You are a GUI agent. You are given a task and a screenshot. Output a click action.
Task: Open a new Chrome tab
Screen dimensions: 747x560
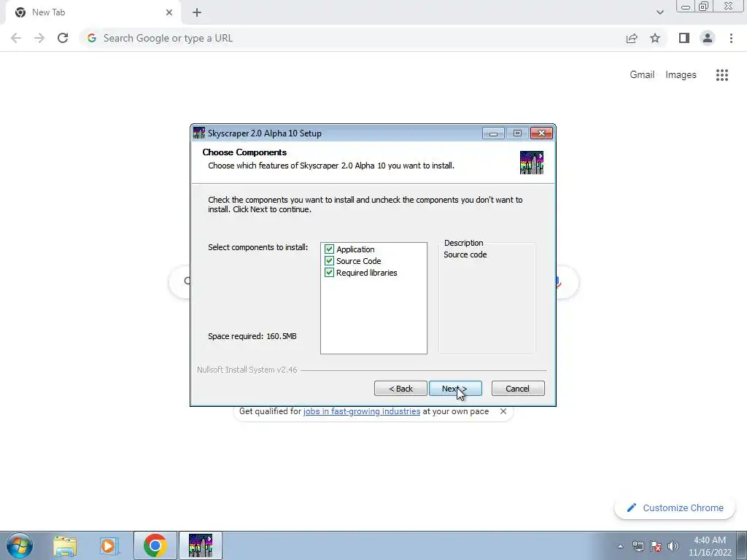pos(197,13)
